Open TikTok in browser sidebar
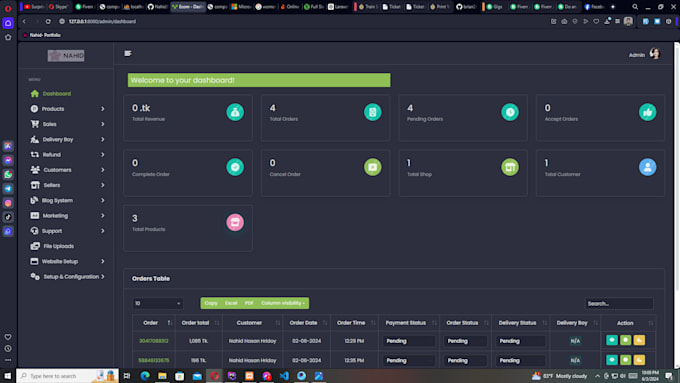Viewport: 680px width, 383px height. [x=8, y=217]
